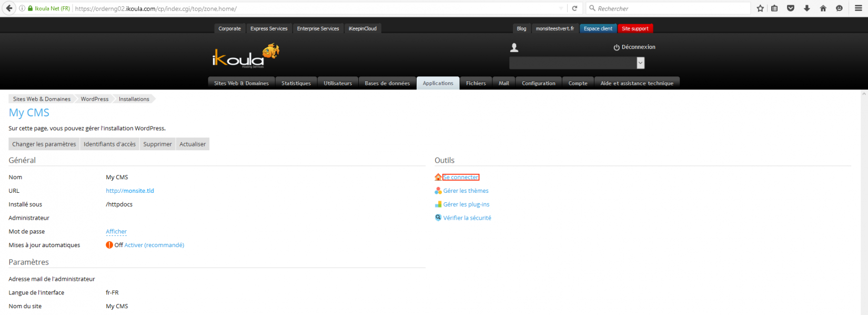868x315 pixels.
Task: Open the Bases de données tab
Action: (387, 83)
